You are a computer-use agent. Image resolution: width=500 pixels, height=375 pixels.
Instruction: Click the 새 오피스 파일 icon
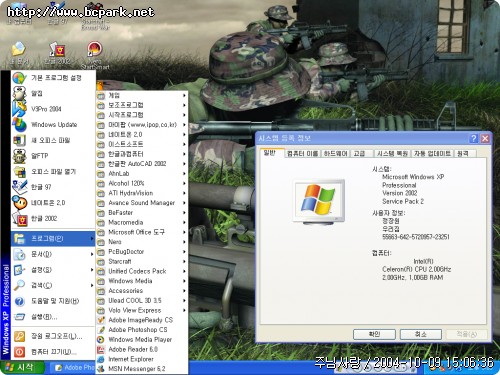(19, 140)
